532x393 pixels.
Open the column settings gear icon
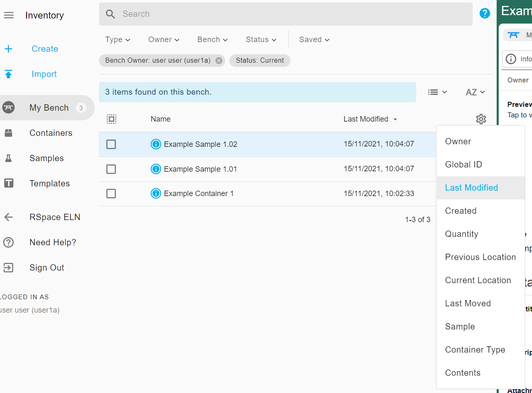pyautogui.click(x=481, y=119)
